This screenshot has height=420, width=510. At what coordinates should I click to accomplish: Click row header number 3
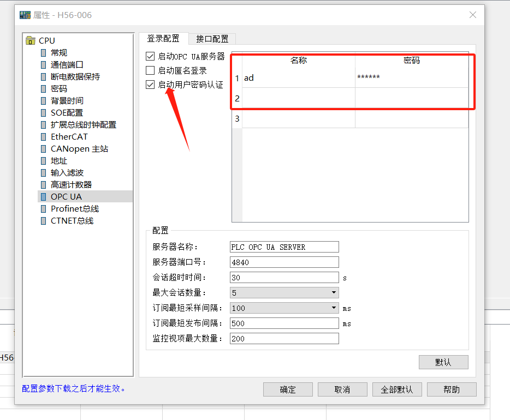[x=237, y=118]
